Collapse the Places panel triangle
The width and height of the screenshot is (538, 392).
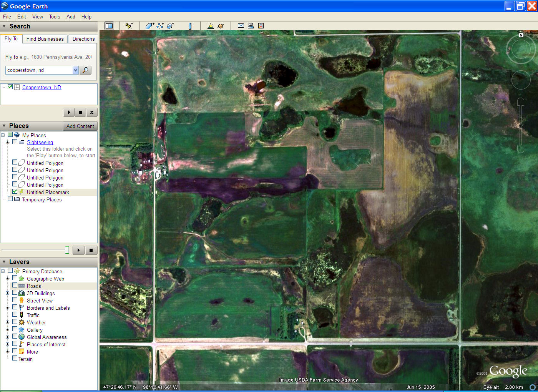(x=4, y=126)
